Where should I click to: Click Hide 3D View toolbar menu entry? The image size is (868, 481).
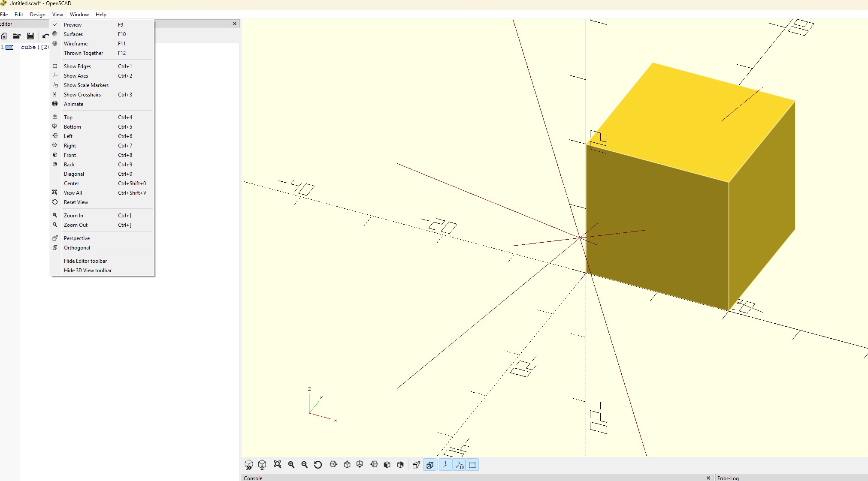point(102,271)
